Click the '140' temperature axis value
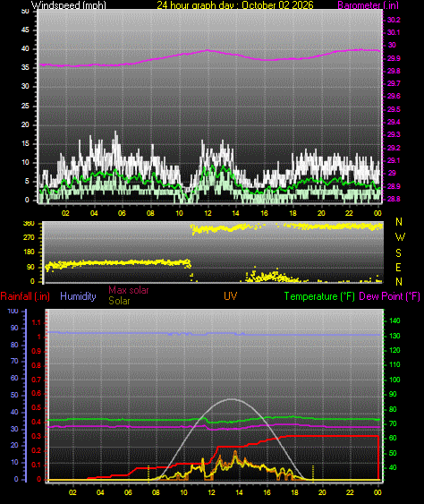The image size is (424, 504). pos(394,320)
